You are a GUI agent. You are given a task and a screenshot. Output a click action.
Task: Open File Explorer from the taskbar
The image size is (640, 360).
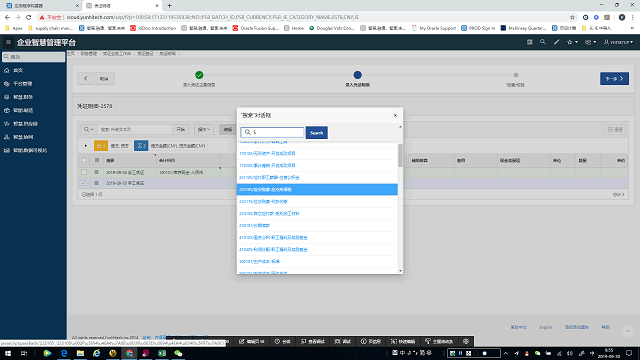point(80,353)
